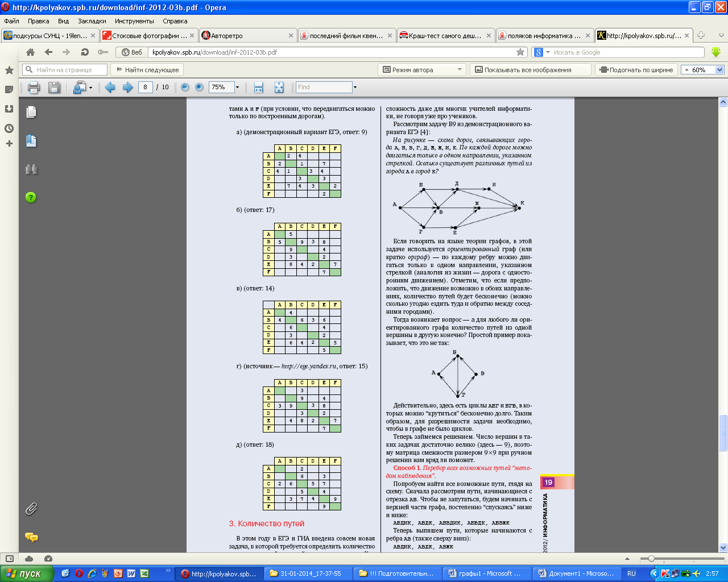Viewport: 728px width, 582px height.
Task: Navigate back with the back arrow
Action: tap(49, 52)
